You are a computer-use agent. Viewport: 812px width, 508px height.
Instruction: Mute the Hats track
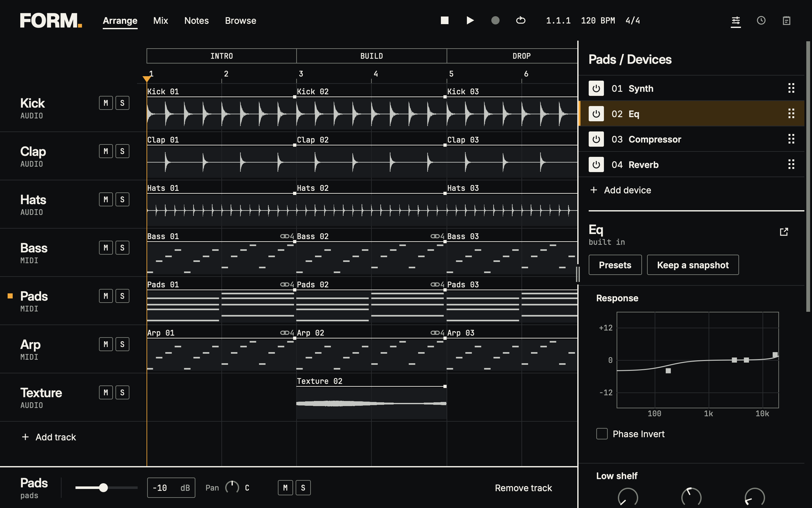click(106, 200)
